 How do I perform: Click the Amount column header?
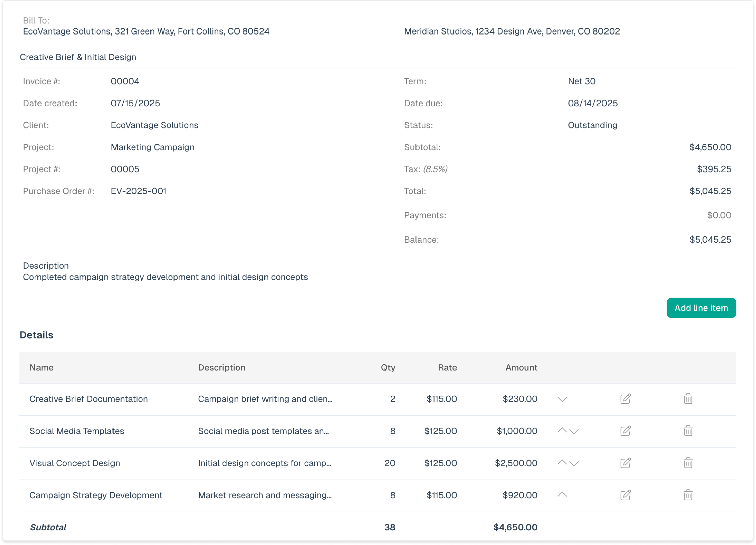pyautogui.click(x=521, y=367)
